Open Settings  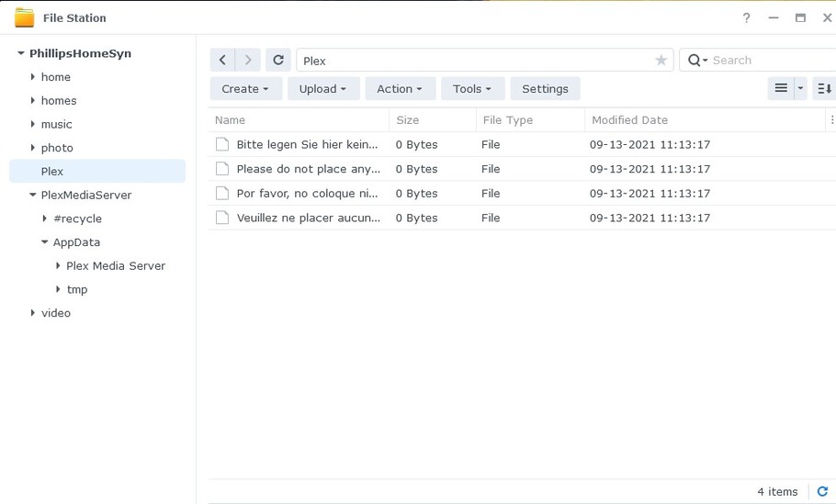(545, 88)
